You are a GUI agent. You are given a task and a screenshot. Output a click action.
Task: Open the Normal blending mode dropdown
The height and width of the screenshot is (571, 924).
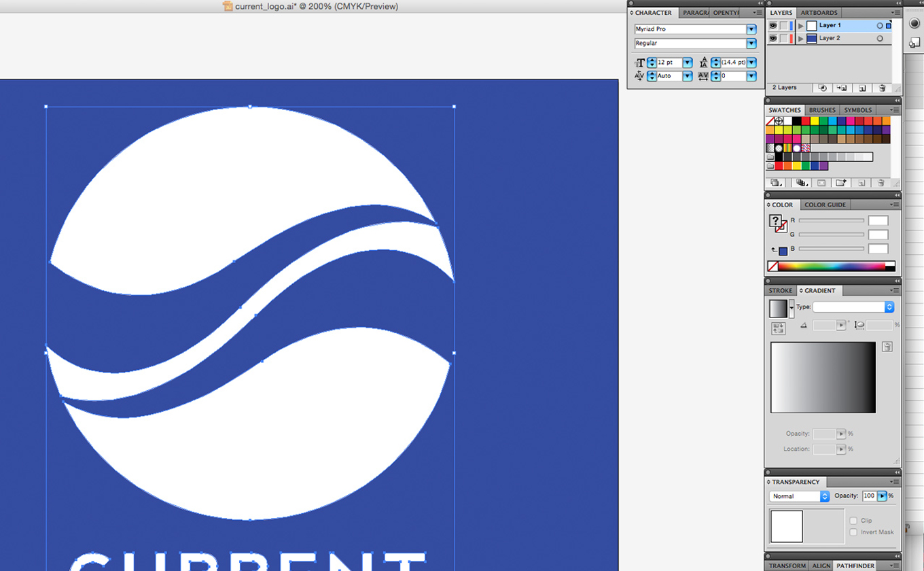coord(800,496)
